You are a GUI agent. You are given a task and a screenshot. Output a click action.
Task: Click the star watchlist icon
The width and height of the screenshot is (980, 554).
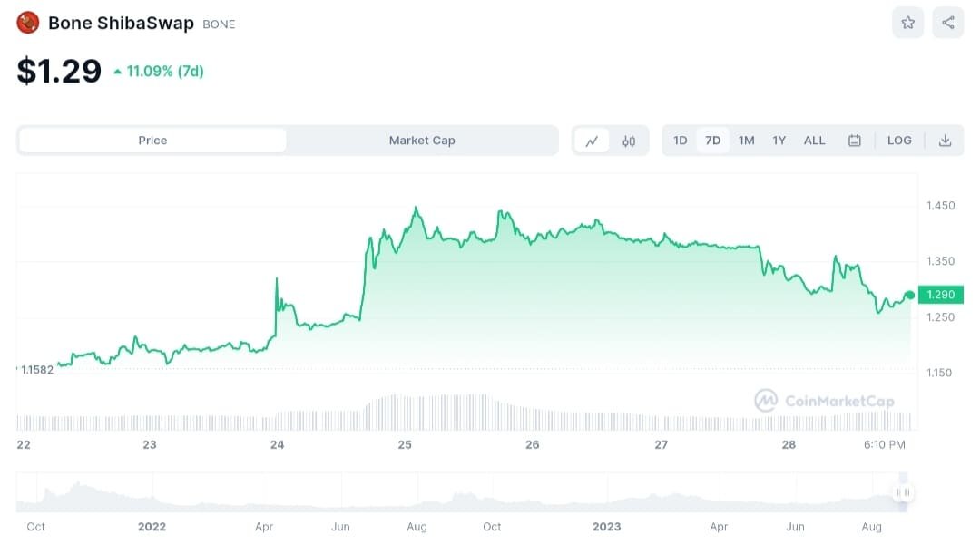coord(907,23)
